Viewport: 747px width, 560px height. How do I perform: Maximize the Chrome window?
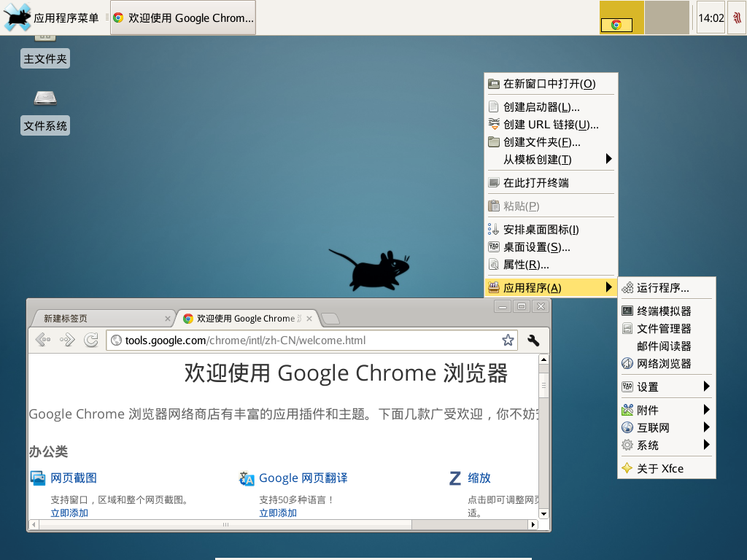click(x=522, y=306)
